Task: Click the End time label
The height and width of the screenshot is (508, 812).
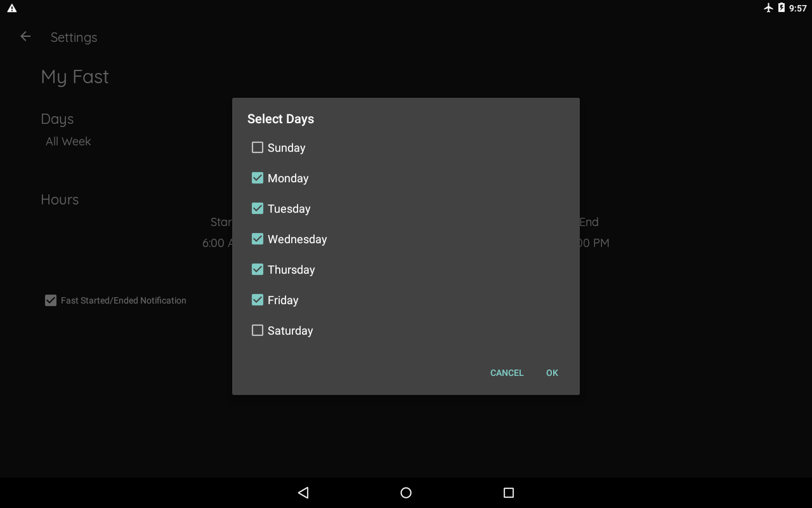Action: coord(589,222)
